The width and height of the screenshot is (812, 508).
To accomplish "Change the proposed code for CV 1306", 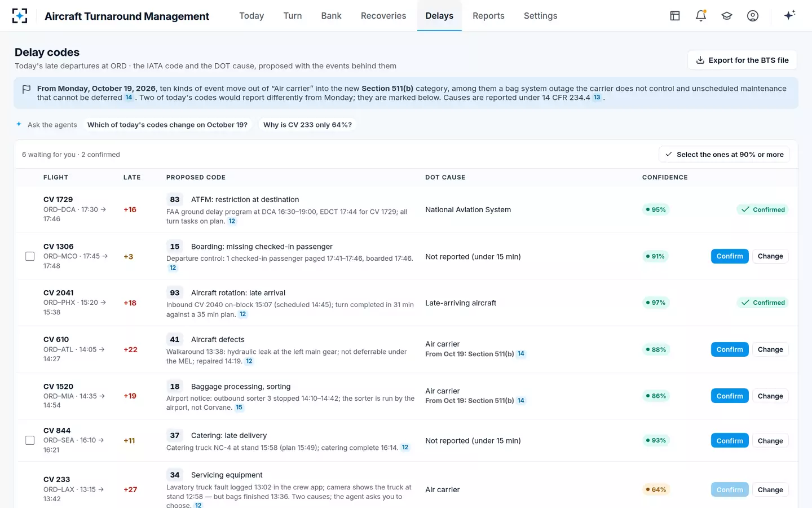I will click(770, 256).
